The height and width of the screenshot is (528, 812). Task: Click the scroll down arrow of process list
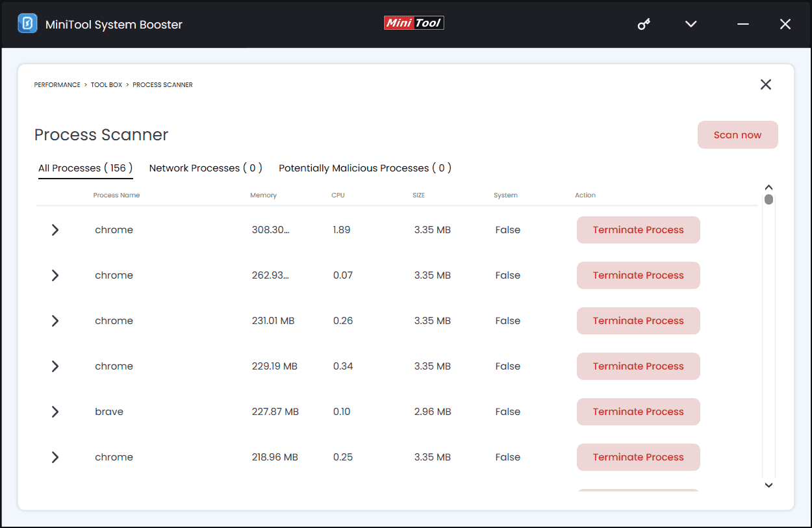point(768,484)
